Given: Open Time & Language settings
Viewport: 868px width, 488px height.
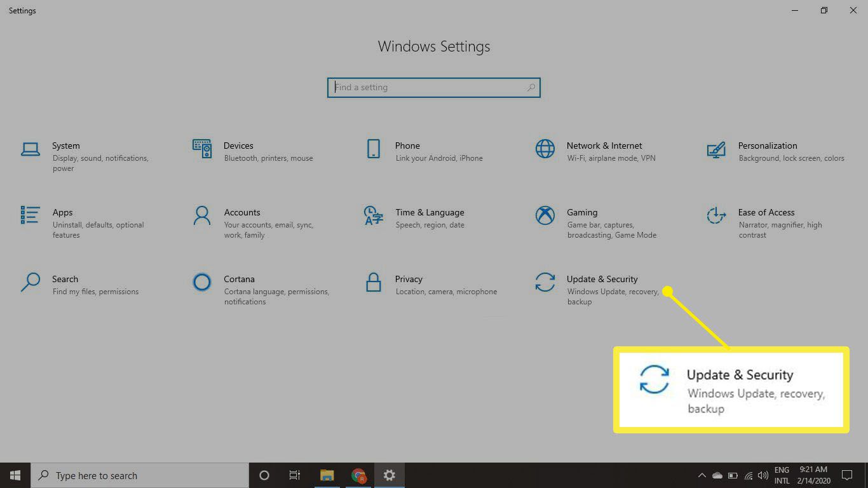Looking at the screenshot, I should (x=414, y=218).
